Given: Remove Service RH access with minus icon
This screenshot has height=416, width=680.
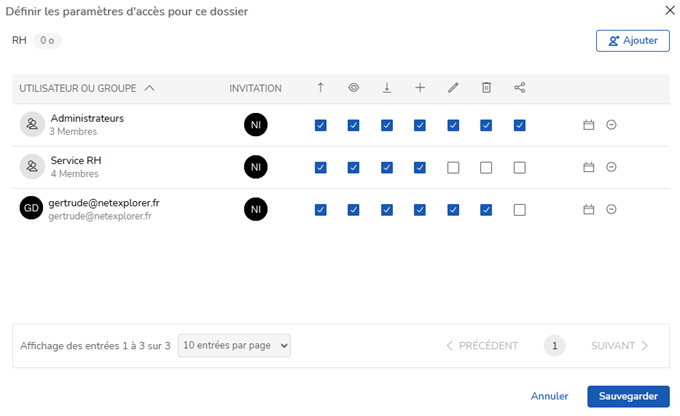Looking at the screenshot, I should (x=611, y=167).
